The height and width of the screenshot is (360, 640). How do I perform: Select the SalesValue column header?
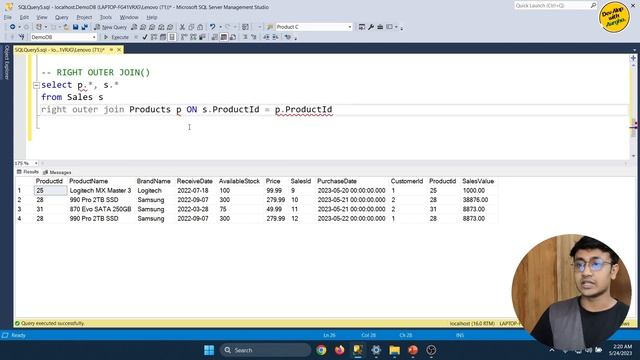pos(478,181)
